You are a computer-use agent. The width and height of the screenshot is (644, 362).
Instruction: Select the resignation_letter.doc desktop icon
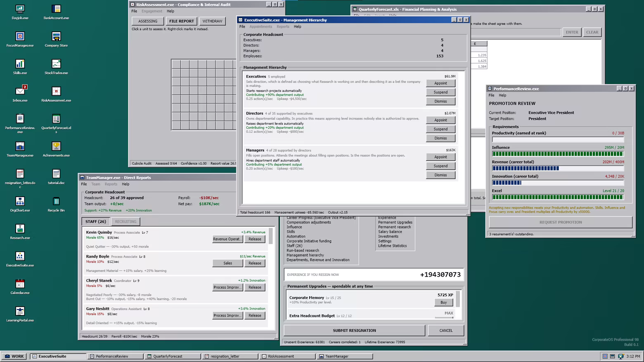20,178
